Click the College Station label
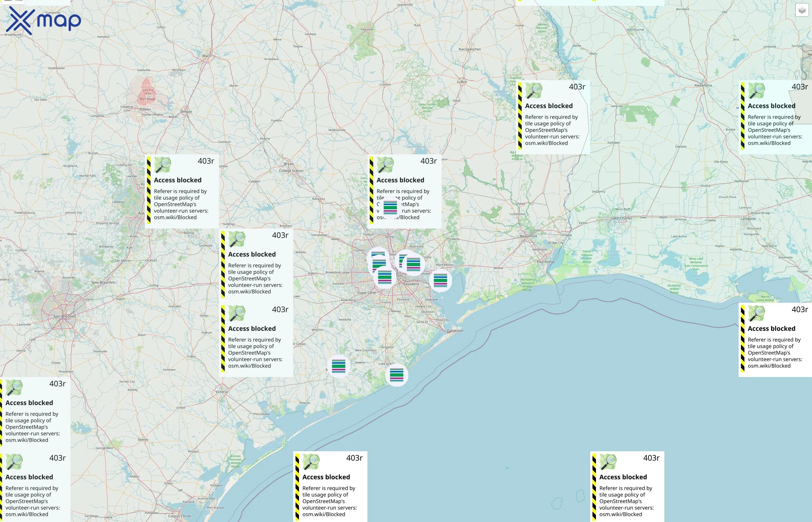 291,171
